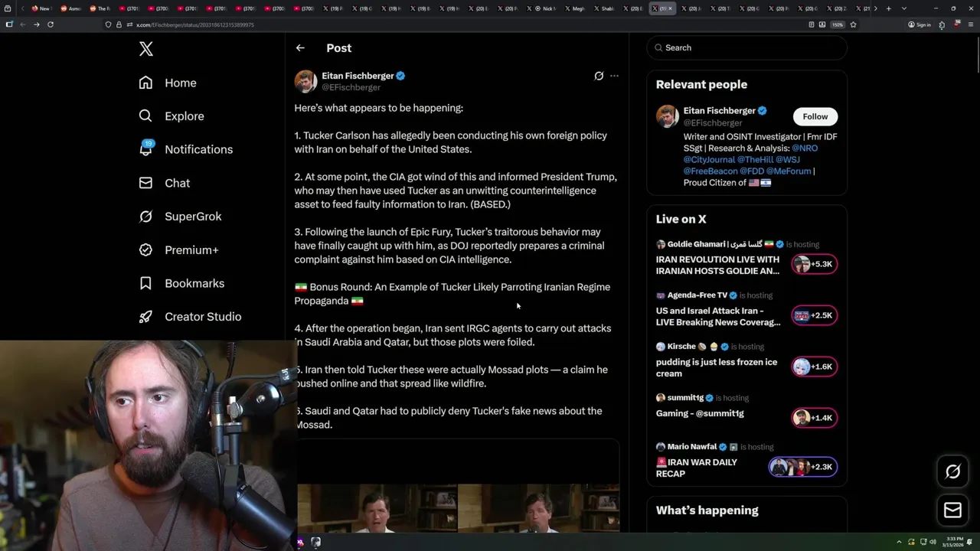Click the Search input field

(x=746, y=47)
